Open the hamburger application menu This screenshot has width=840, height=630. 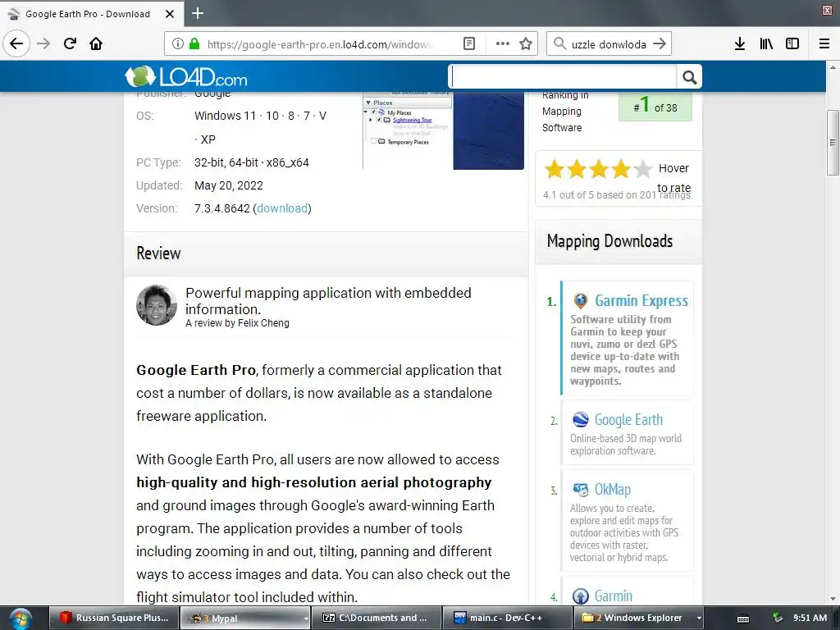tap(824, 44)
